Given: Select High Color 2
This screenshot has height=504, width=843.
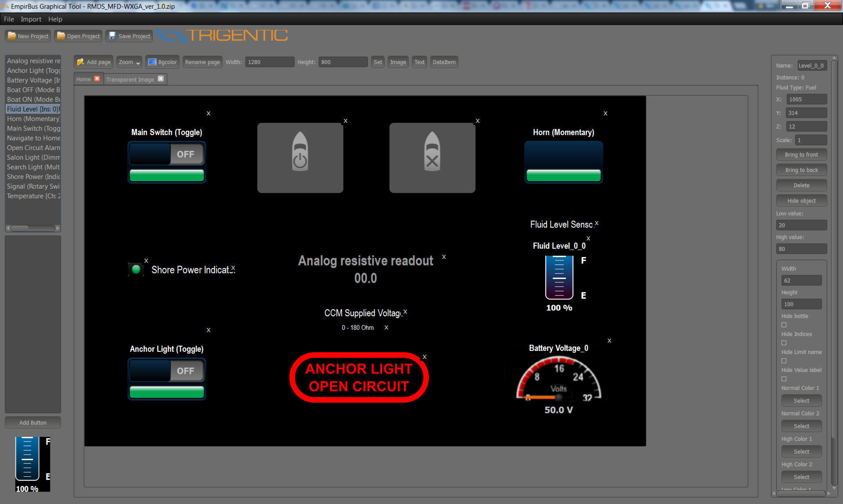Looking at the screenshot, I should click(x=801, y=477).
